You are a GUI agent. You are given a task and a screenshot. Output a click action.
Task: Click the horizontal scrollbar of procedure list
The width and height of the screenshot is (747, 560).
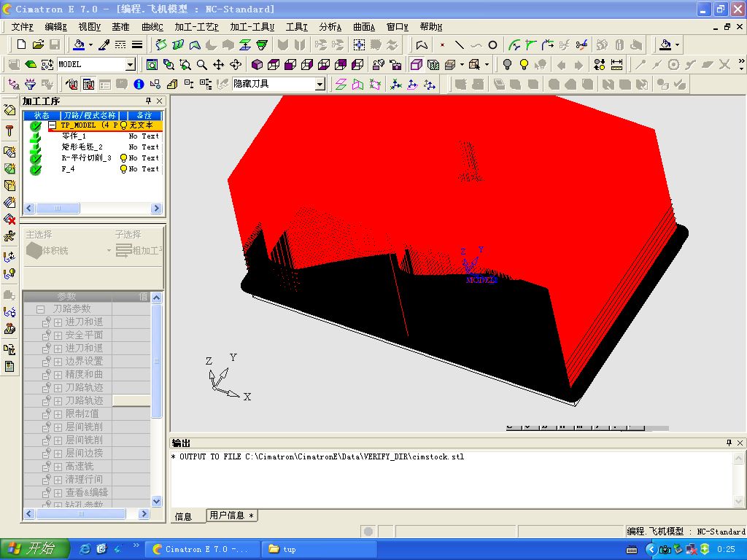tap(93, 208)
